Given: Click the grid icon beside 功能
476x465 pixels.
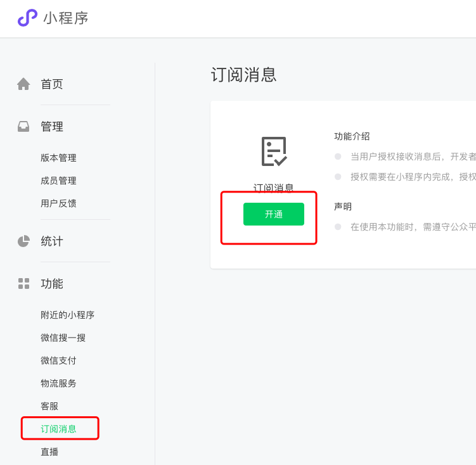Looking at the screenshot, I should pos(23,284).
